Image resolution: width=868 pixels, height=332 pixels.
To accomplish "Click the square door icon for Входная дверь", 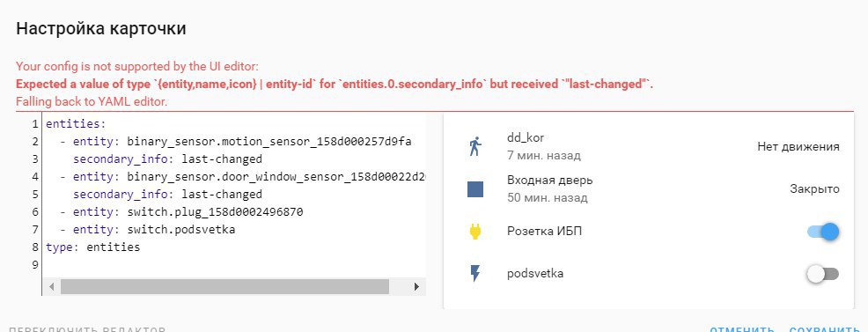I will (x=475, y=189).
